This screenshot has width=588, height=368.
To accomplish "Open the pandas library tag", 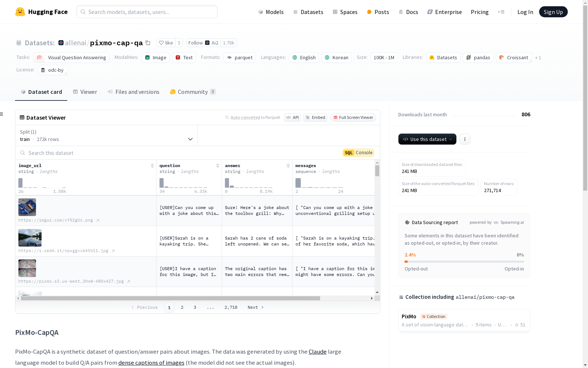I will pos(478,57).
